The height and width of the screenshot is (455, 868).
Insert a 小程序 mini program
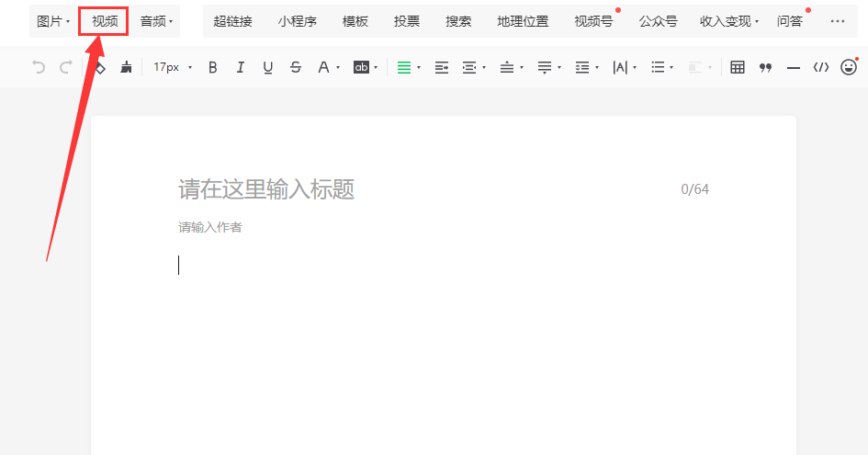pyautogui.click(x=298, y=22)
